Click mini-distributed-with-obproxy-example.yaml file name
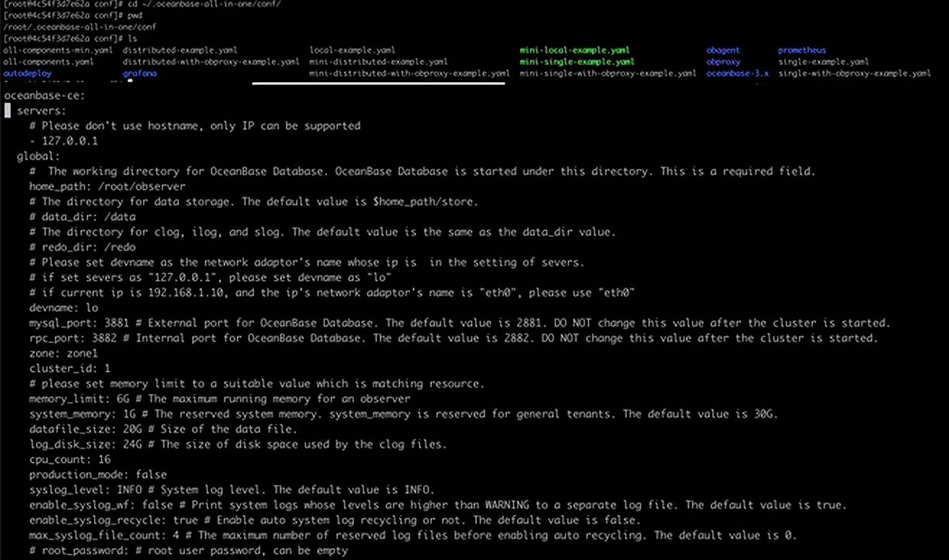The width and height of the screenshot is (949, 560). coord(409,74)
